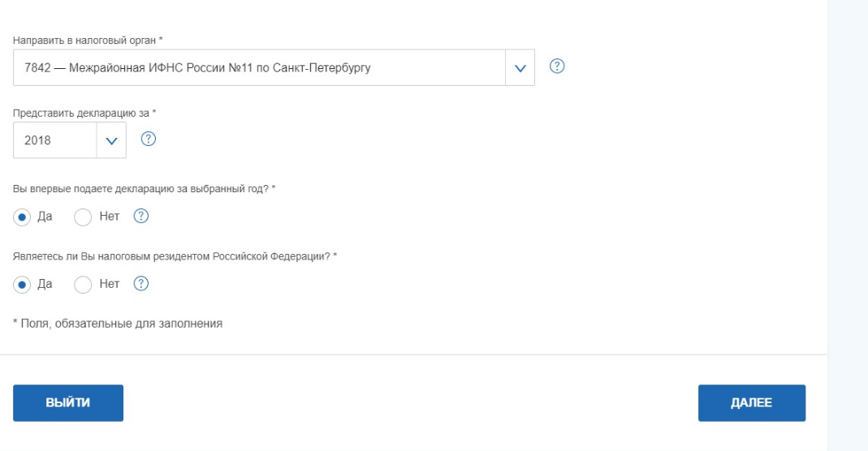Expand the declaration year dropdown arrow
The image size is (868, 451).
coord(111,140)
